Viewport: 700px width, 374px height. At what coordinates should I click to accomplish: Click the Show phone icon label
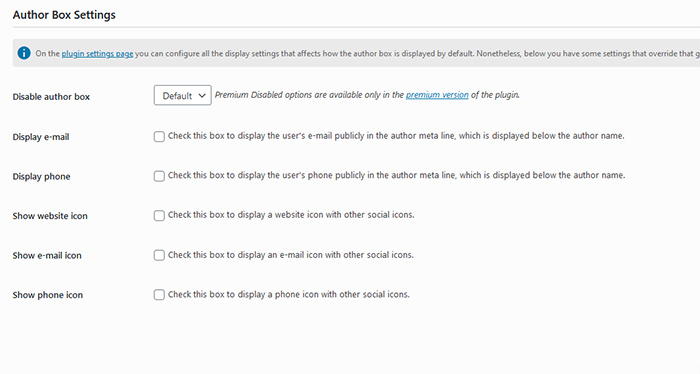[x=48, y=295]
